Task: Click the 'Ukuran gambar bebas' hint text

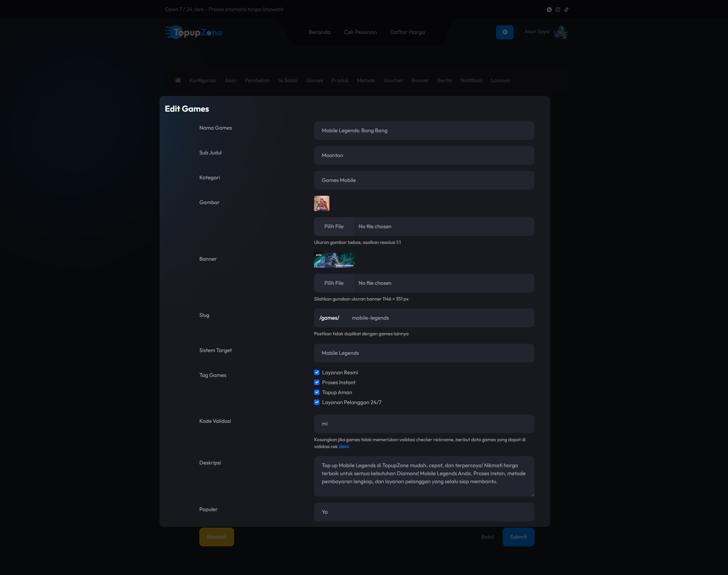Action: coord(357,242)
